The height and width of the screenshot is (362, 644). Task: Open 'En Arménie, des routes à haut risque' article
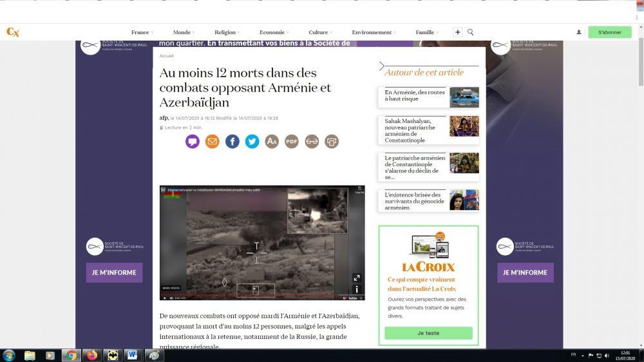click(x=415, y=96)
